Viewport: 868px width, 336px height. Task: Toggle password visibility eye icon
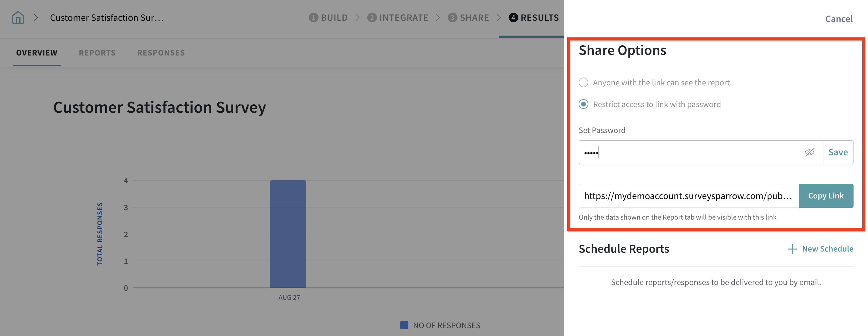pos(809,153)
